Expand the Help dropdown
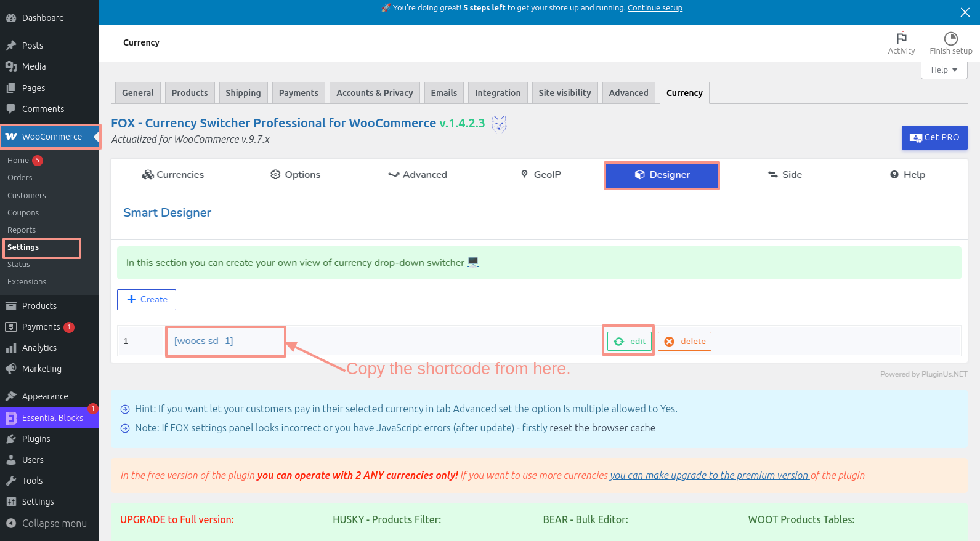This screenshot has width=980, height=541. click(x=944, y=70)
